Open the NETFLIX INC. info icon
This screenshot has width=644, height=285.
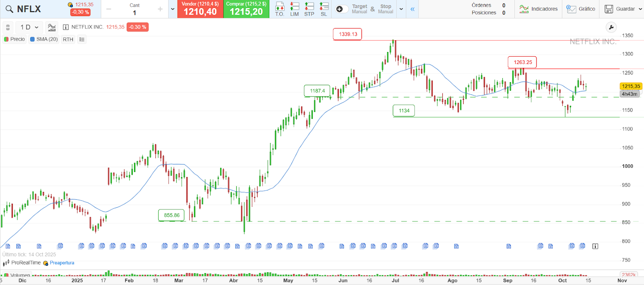(66, 27)
